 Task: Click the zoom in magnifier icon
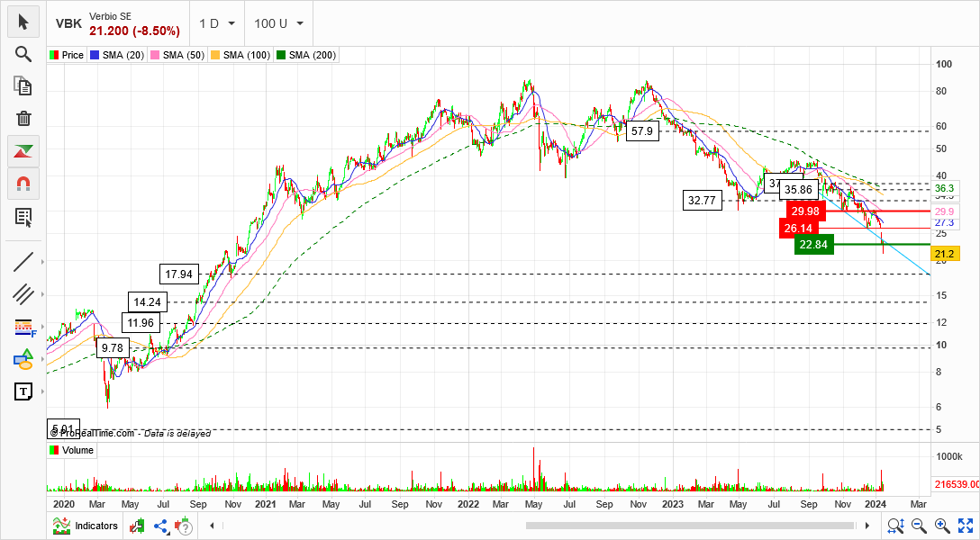point(942,526)
